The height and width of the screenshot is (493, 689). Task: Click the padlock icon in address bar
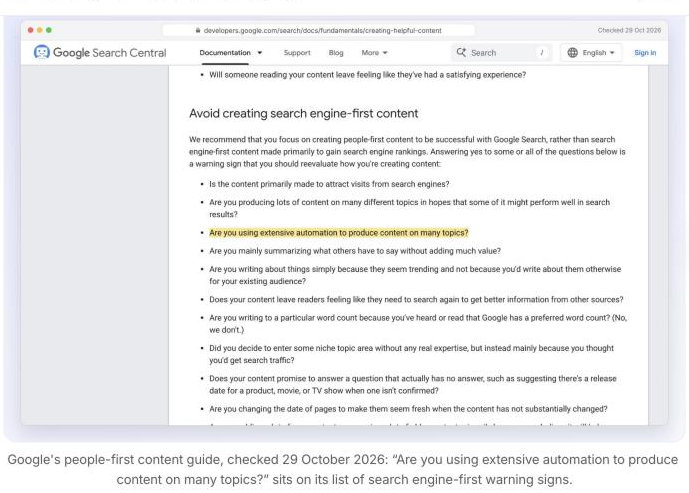[198, 30]
